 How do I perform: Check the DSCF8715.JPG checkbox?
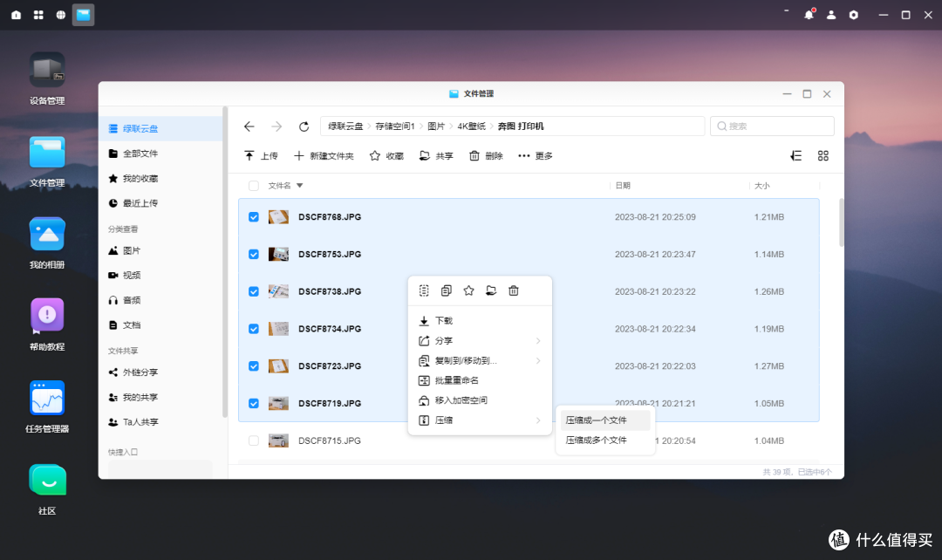pos(254,440)
